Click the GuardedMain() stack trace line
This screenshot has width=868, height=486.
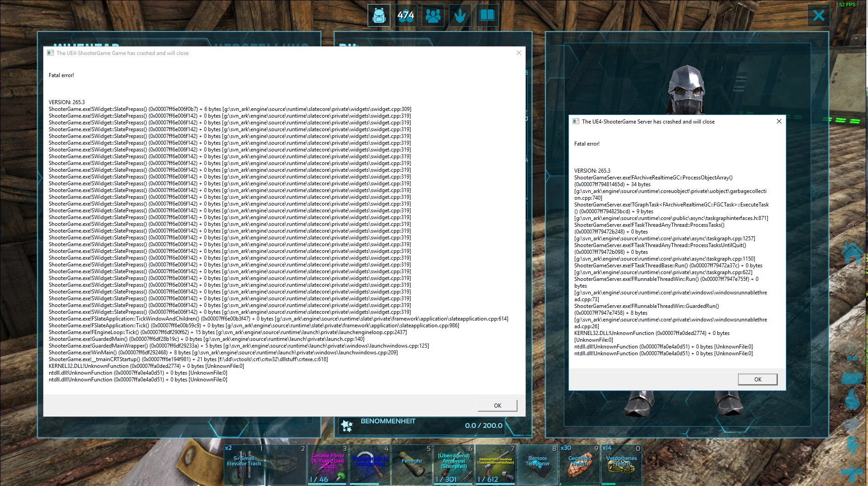(207, 339)
